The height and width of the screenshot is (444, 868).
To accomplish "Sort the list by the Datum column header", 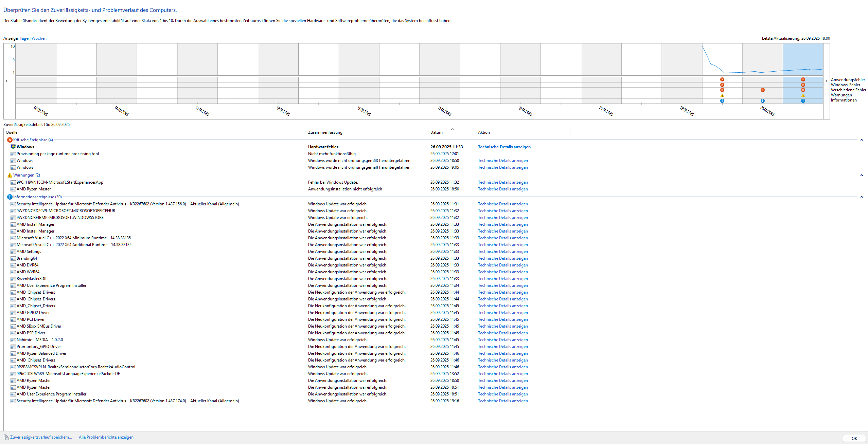I will (x=437, y=132).
